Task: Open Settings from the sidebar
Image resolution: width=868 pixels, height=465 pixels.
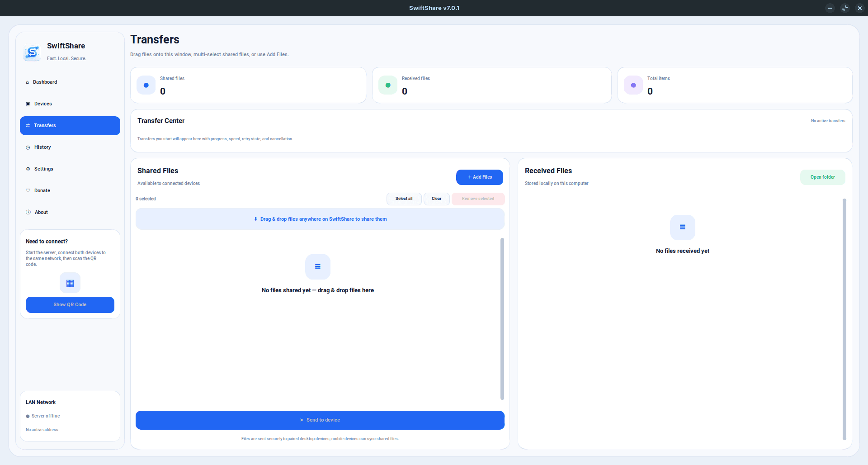Action: 70,169
